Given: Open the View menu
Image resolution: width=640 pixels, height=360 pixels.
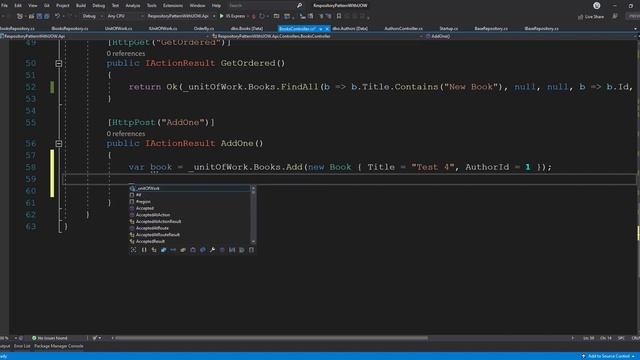Looking at the screenshot, I should (33, 6).
